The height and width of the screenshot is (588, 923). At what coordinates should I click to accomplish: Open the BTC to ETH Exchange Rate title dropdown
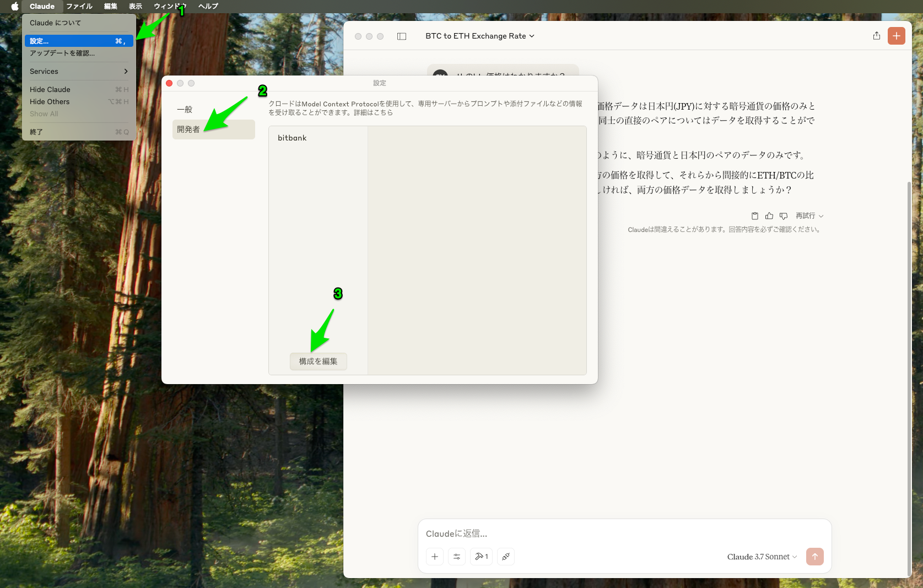479,36
